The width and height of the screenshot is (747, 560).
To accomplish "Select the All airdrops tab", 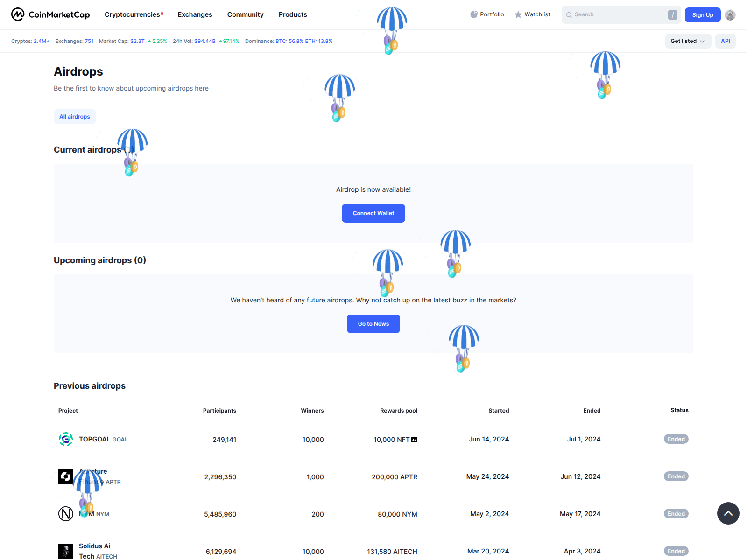I will tap(75, 117).
